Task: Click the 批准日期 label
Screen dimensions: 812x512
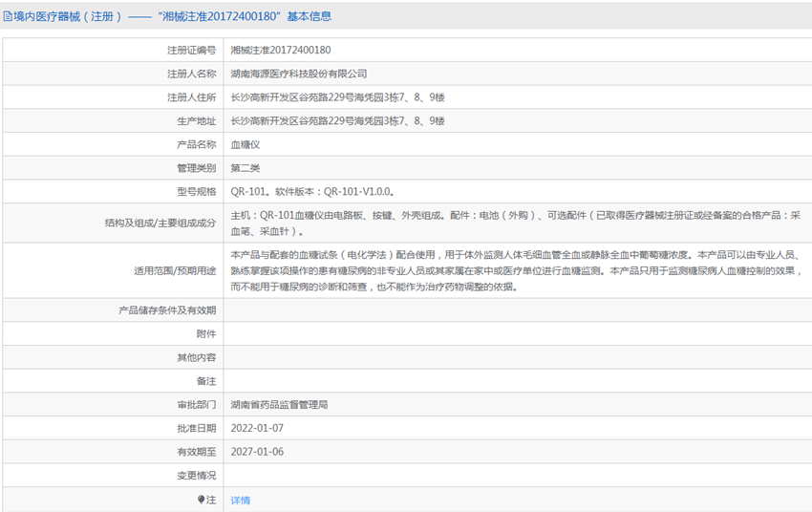Action: pyautogui.click(x=196, y=428)
